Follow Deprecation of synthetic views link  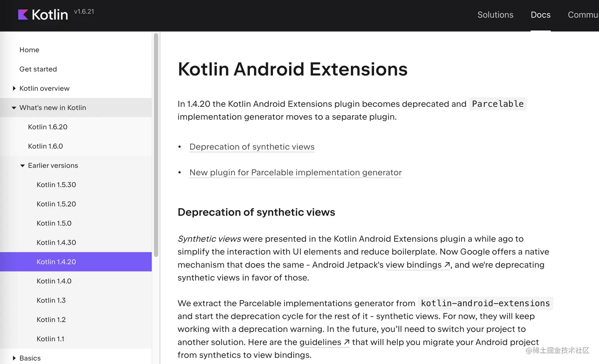point(252,147)
